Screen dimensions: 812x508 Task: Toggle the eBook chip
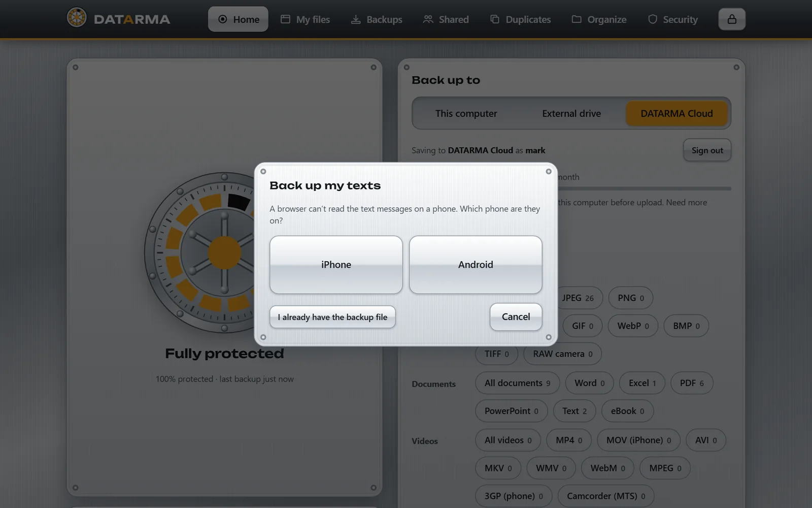coord(627,411)
